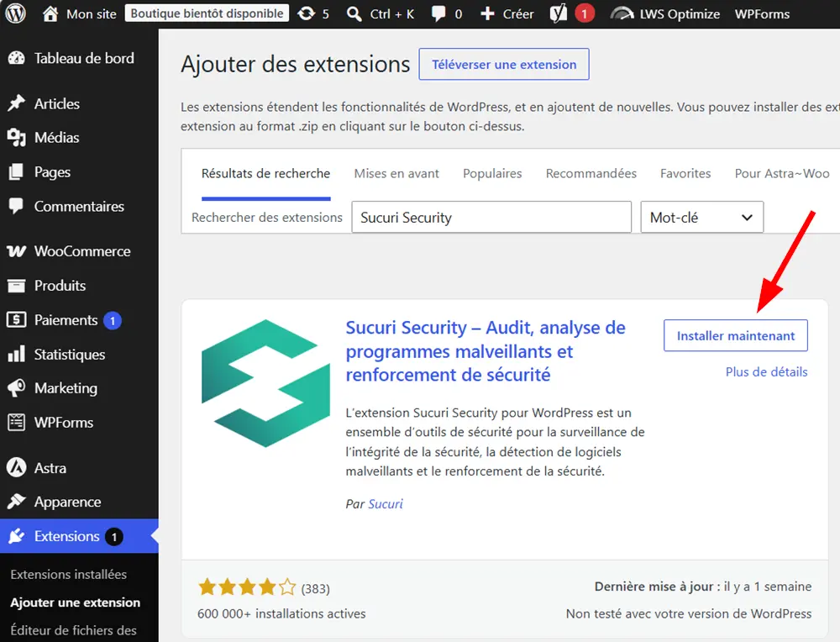Open the Statistiques menu label
The width and height of the screenshot is (840, 642).
[x=70, y=355]
